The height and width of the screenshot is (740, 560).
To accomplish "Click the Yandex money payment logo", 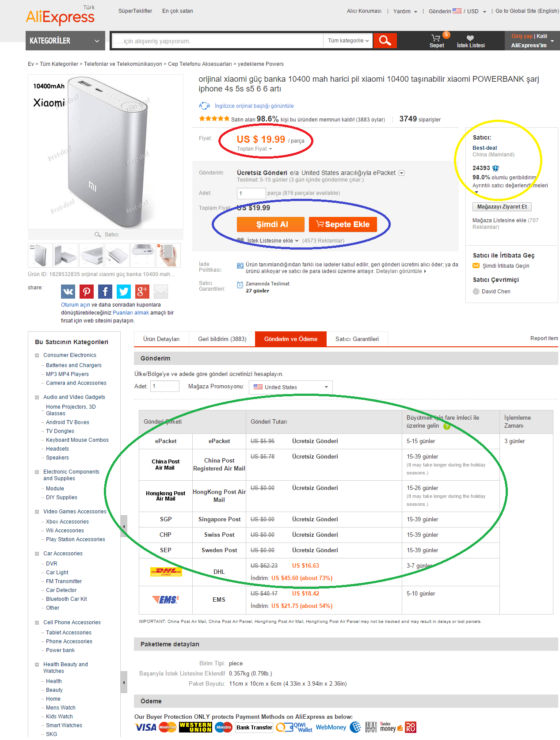I will click(391, 727).
